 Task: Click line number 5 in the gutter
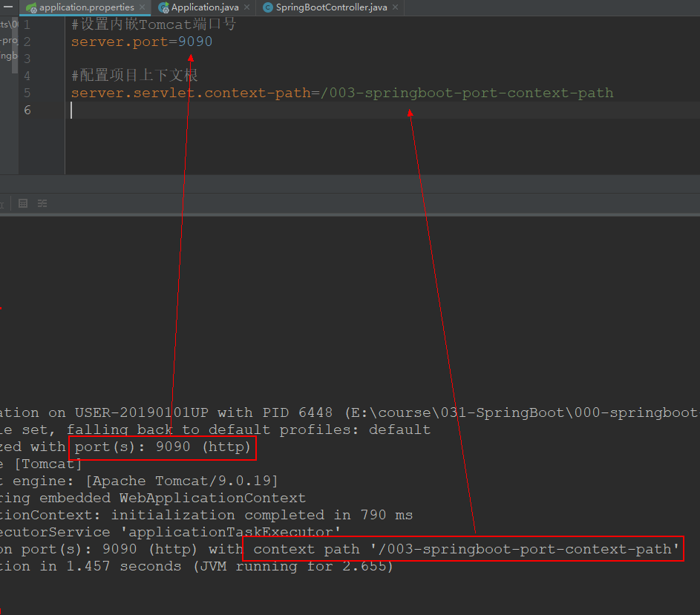[27, 93]
